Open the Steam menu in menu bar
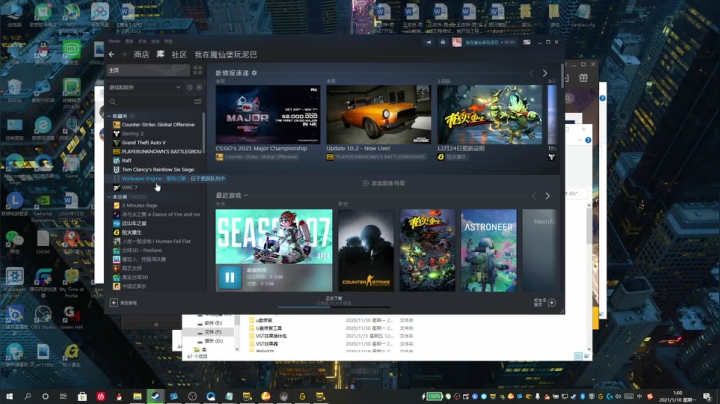 (x=114, y=41)
